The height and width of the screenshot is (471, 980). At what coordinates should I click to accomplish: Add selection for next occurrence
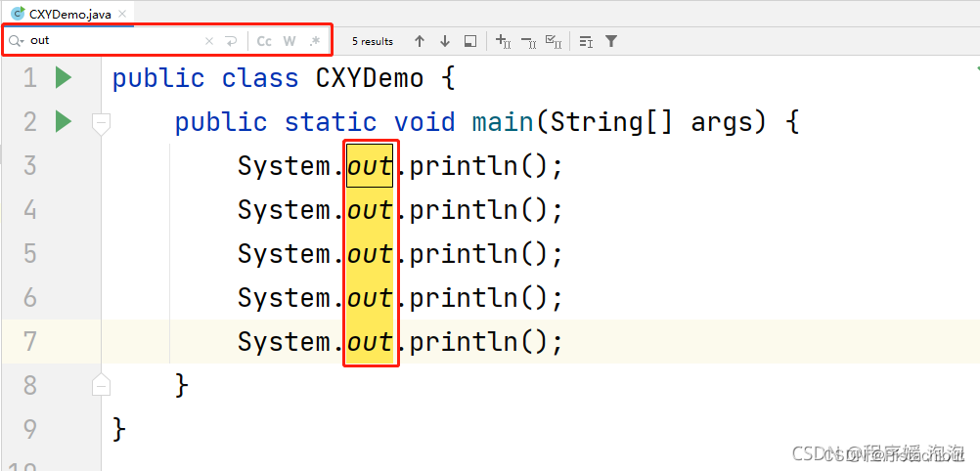tap(503, 41)
